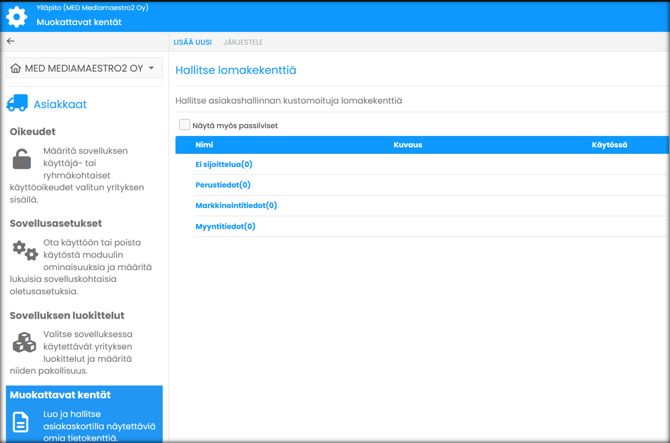Click the Sovellusasetukset gears icon

point(25,251)
